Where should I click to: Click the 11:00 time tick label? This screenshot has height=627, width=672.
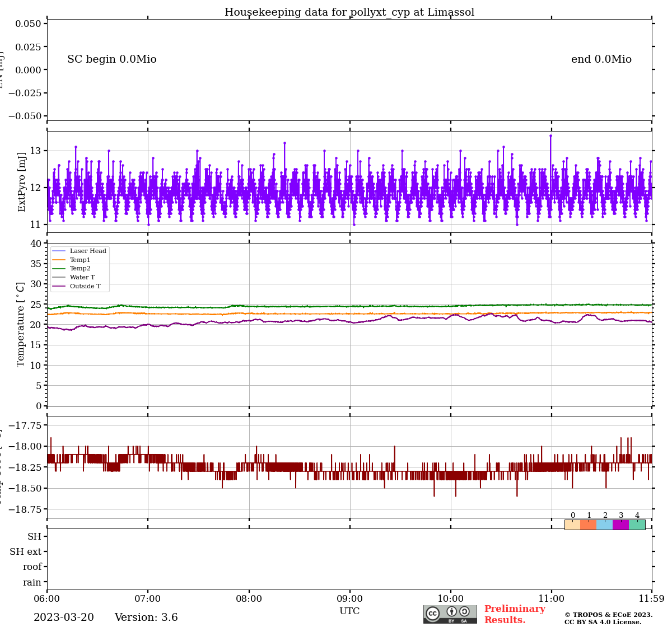point(552,598)
